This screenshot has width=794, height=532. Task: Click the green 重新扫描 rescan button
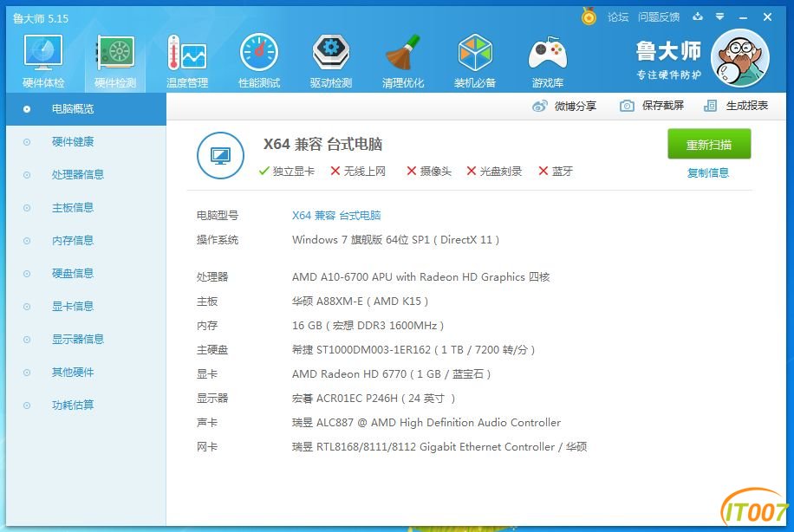709,144
